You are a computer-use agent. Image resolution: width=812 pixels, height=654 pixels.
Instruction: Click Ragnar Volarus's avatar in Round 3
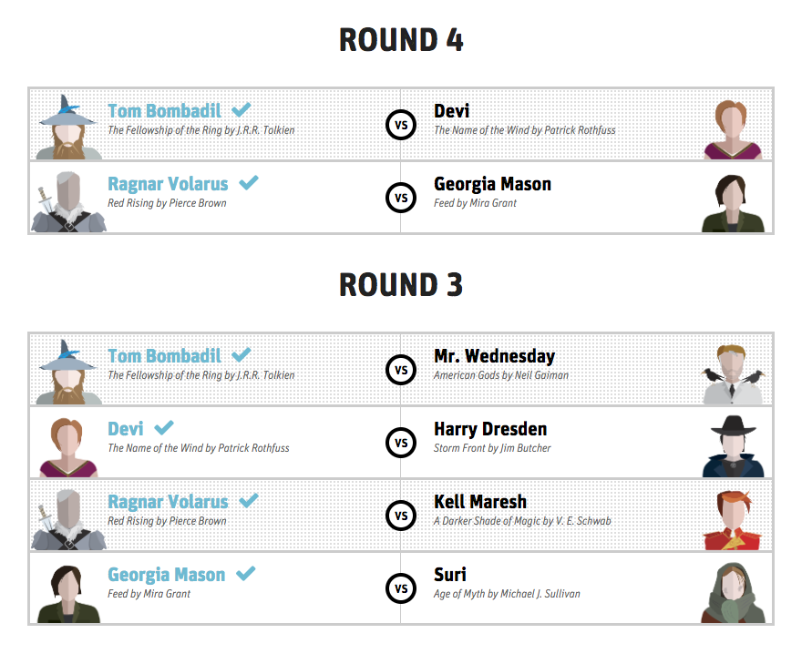[69, 519]
